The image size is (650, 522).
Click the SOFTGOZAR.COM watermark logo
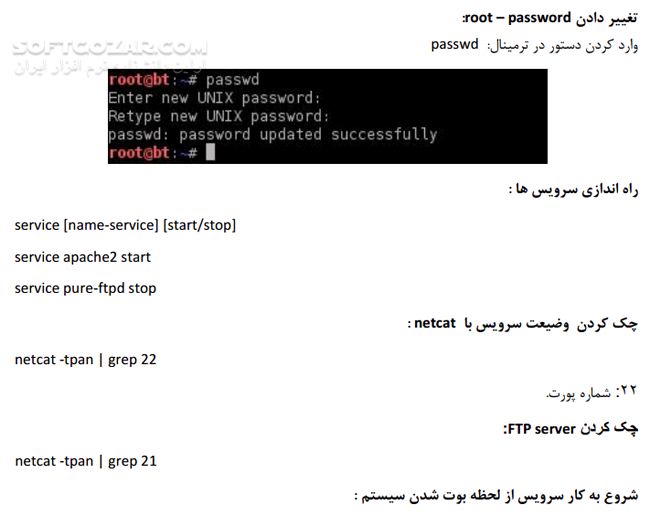110,49
